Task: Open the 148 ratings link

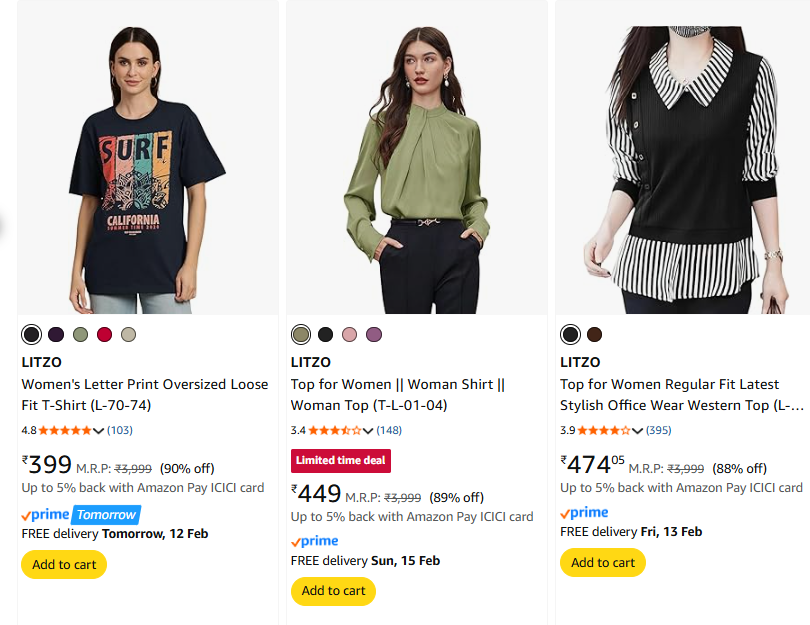Action: (389, 430)
